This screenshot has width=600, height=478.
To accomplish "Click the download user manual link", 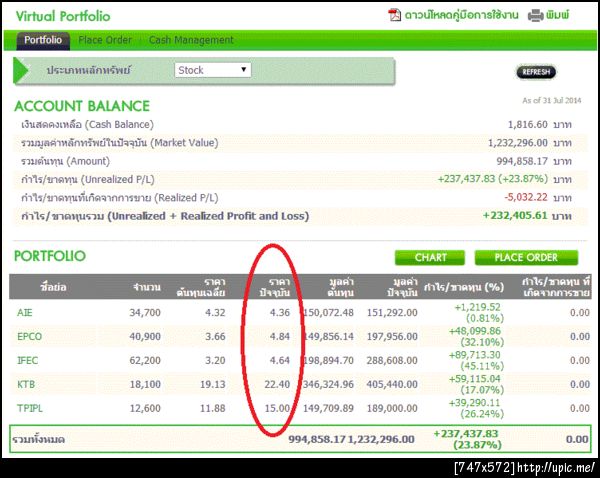I will (x=461, y=15).
